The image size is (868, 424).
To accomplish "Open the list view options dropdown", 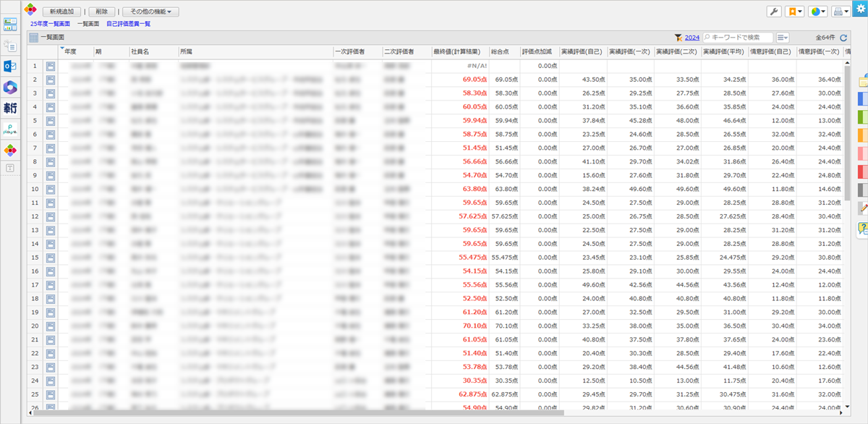I will click(x=783, y=37).
